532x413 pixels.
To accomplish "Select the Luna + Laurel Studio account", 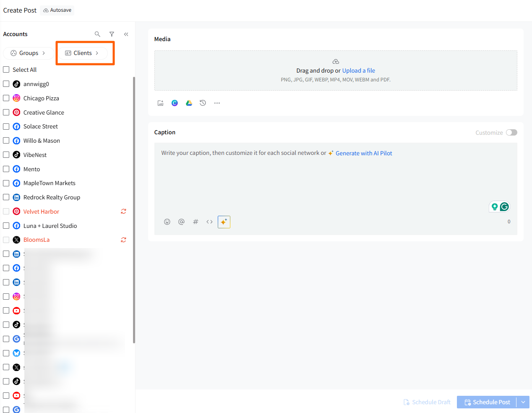I will [50, 226].
